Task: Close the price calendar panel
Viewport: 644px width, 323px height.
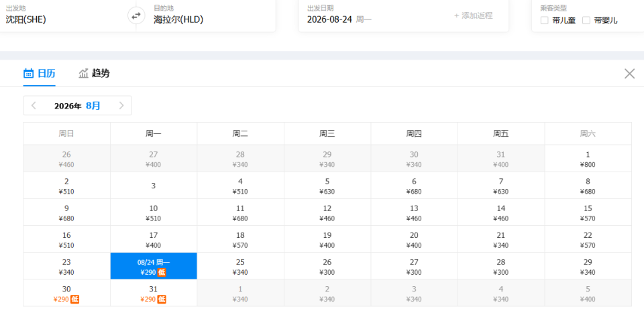Action: [x=629, y=74]
